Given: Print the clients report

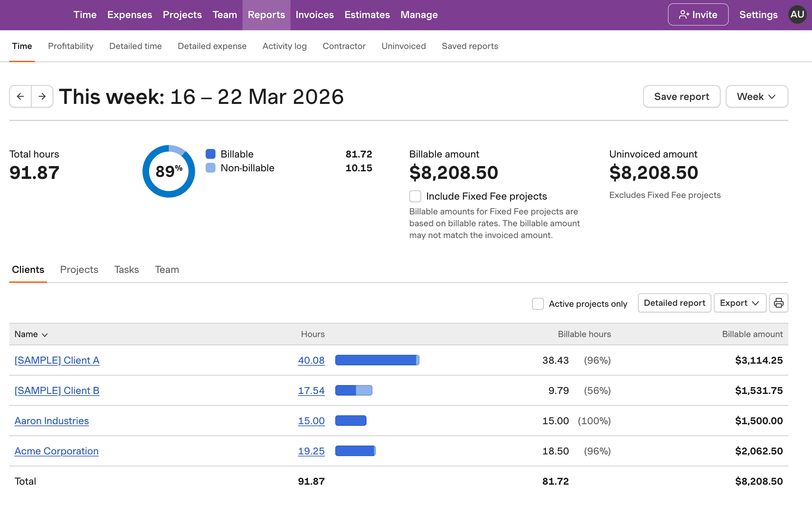Looking at the screenshot, I should (779, 303).
